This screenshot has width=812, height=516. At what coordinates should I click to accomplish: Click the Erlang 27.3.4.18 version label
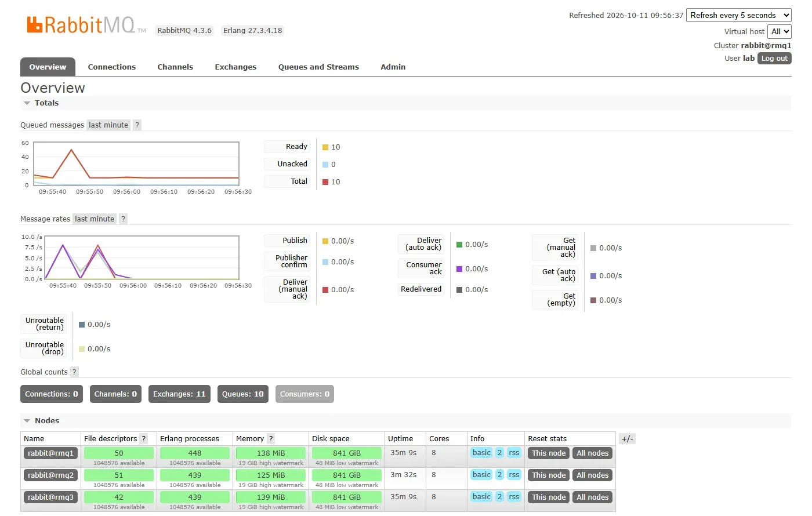click(x=253, y=31)
